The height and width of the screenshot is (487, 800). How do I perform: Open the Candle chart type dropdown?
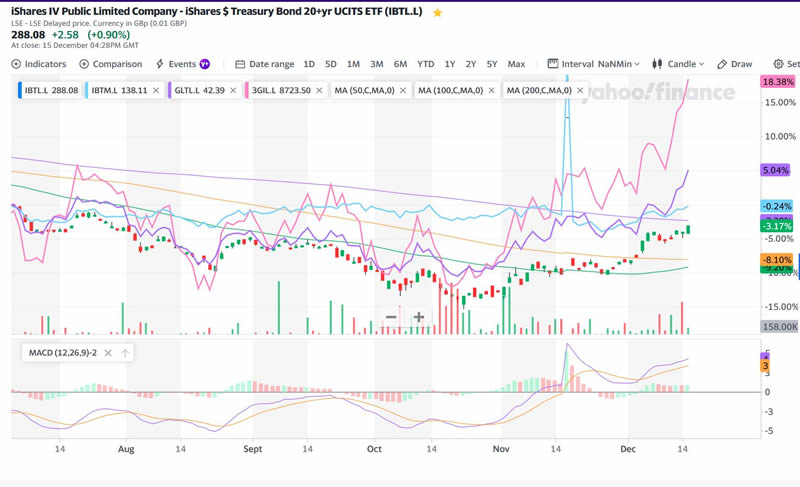pyautogui.click(x=679, y=64)
